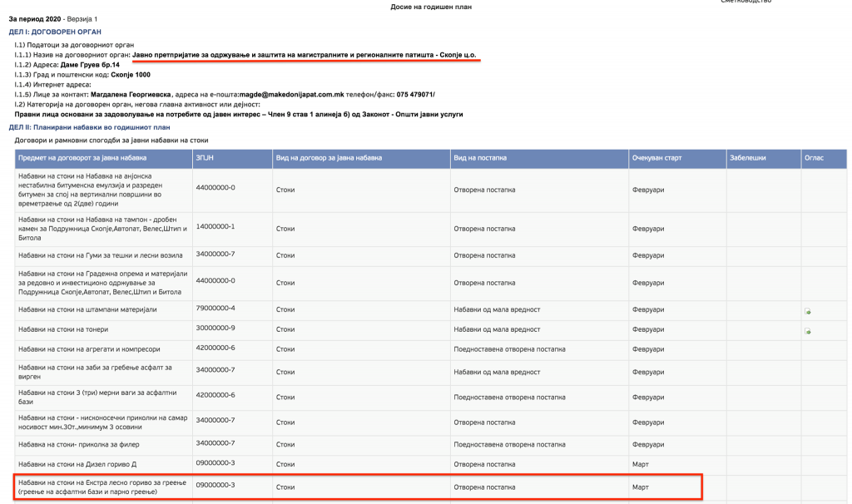852x504 pixels.
Task: Select 'заби за гребење асфалт за вирген' row
Action: coord(430,372)
